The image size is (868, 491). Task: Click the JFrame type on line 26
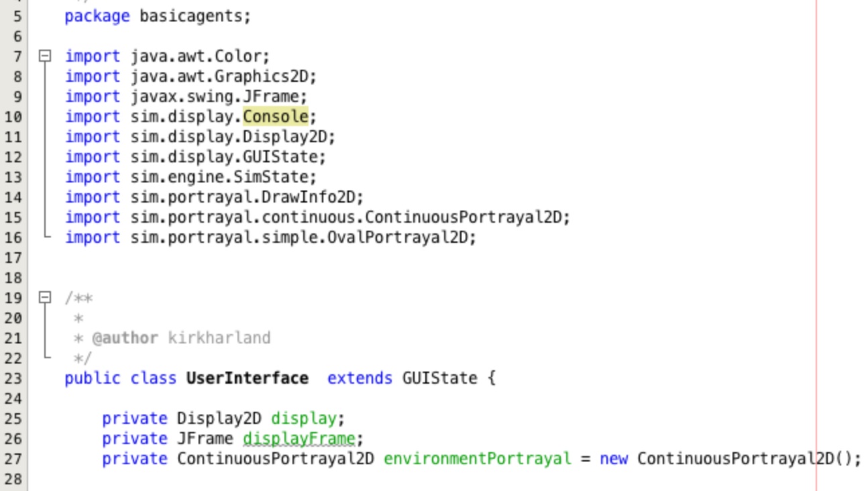[205, 439]
